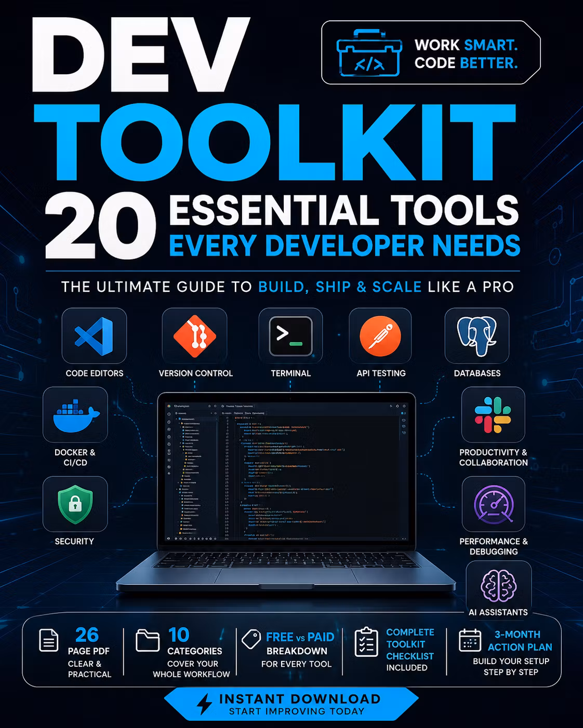Click the Instant Download banner button
Image resolution: width=583 pixels, height=728 pixels.
[291, 704]
